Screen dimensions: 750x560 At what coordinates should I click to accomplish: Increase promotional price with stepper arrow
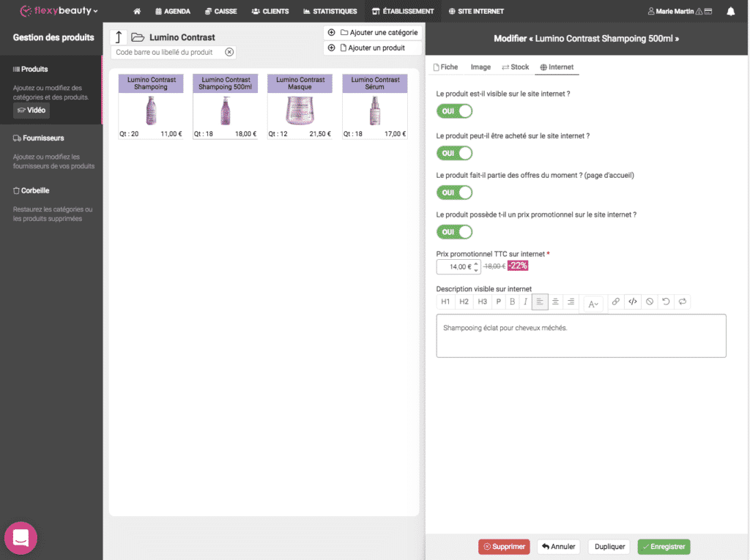[476, 264]
